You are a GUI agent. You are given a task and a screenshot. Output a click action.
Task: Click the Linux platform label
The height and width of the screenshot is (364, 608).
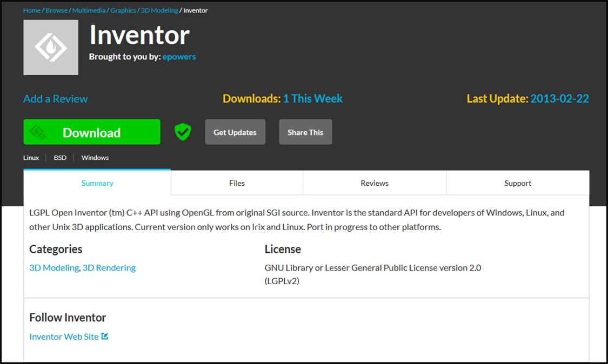(31, 157)
